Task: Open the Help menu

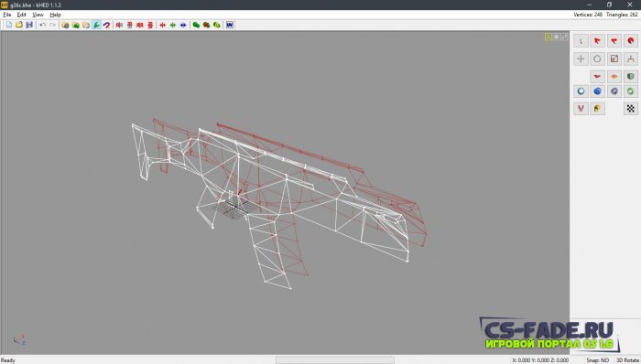Action: tap(55, 15)
